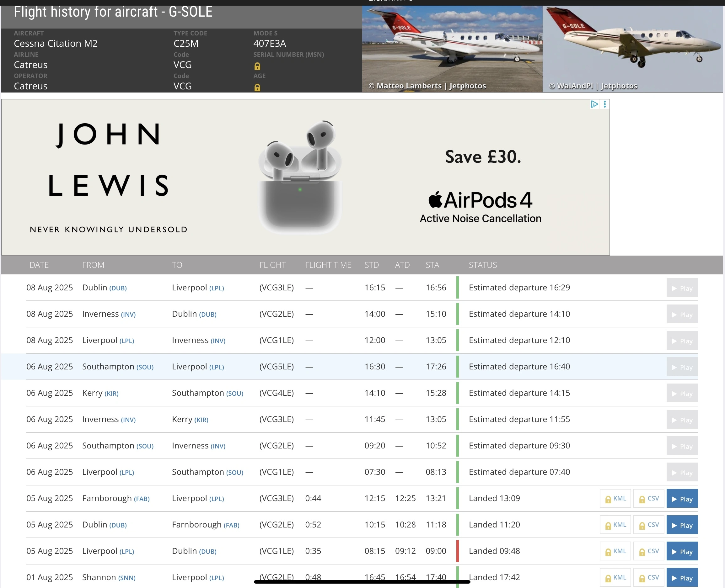The height and width of the screenshot is (588, 725).
Task: Open Kerry (KIR) origin airport link
Action: point(111,394)
